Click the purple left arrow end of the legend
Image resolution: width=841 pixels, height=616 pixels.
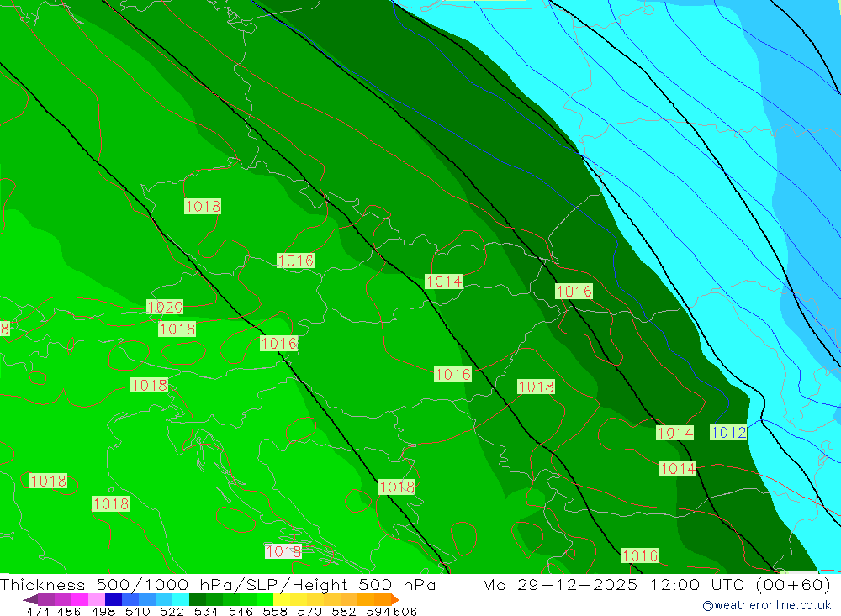click(x=30, y=599)
